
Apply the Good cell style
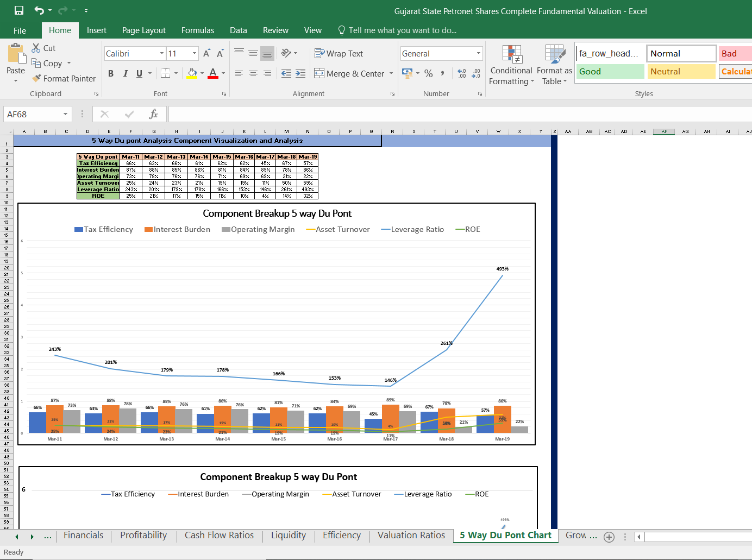point(610,71)
